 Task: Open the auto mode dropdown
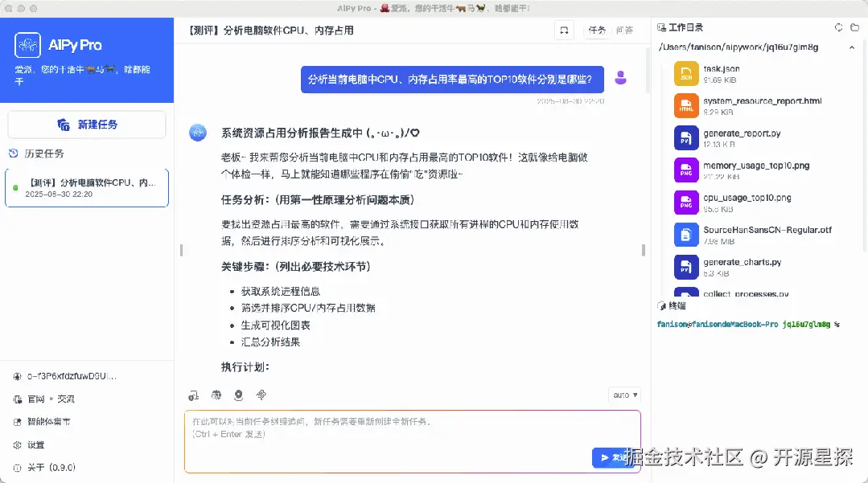pyautogui.click(x=625, y=395)
